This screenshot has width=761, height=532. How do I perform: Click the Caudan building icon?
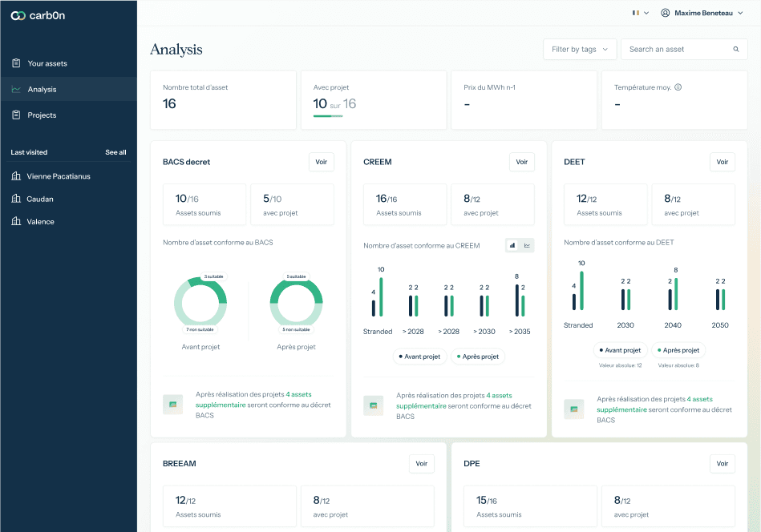pyautogui.click(x=16, y=199)
